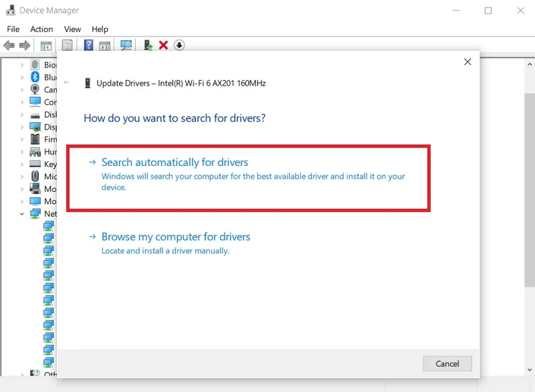This screenshot has width=535, height=392.
Task: Click the scrollbar down arrow in Device Manager
Action: click(x=530, y=369)
